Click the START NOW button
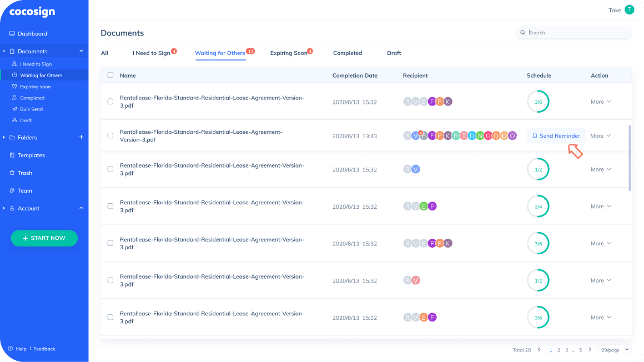644x362 pixels. 44,238
